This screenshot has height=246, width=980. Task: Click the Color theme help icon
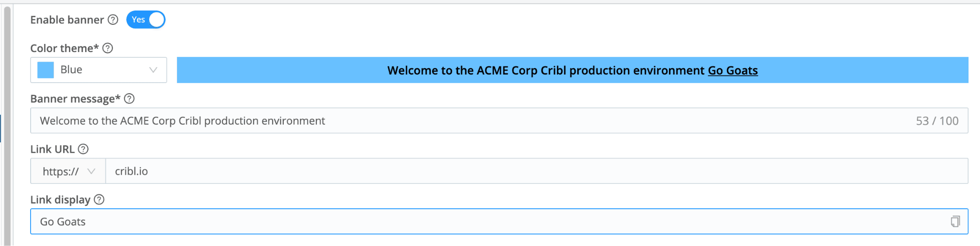tap(108, 48)
